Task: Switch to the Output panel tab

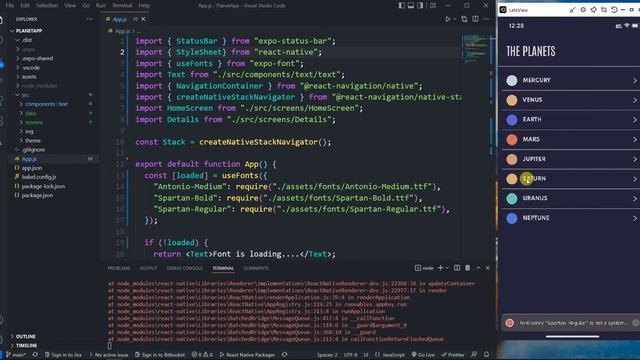Action: click(149, 268)
